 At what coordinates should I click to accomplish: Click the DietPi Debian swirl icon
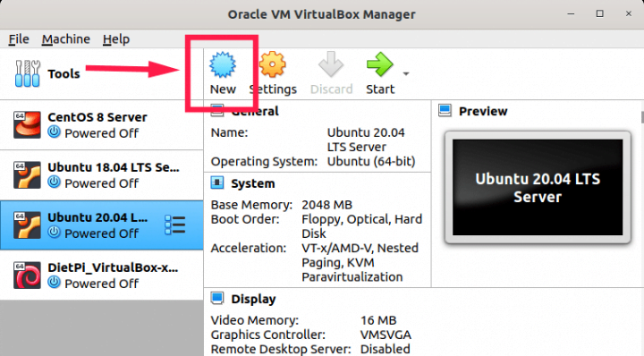click(x=27, y=275)
